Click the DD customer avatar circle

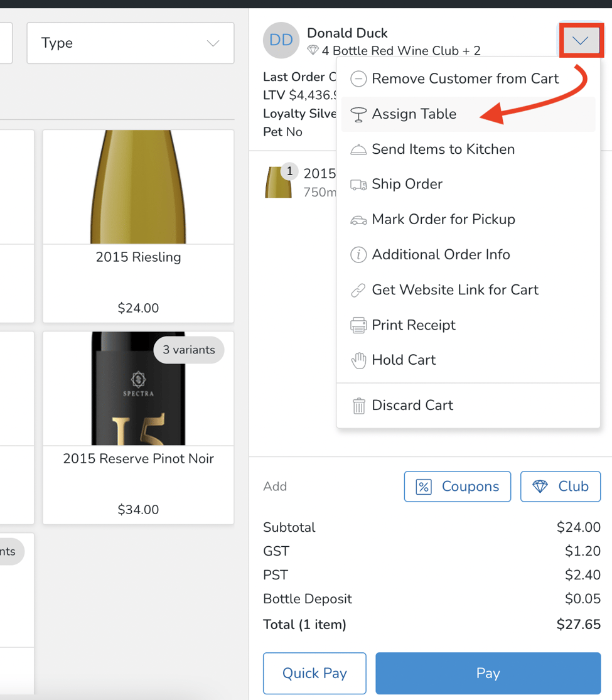coord(281,40)
